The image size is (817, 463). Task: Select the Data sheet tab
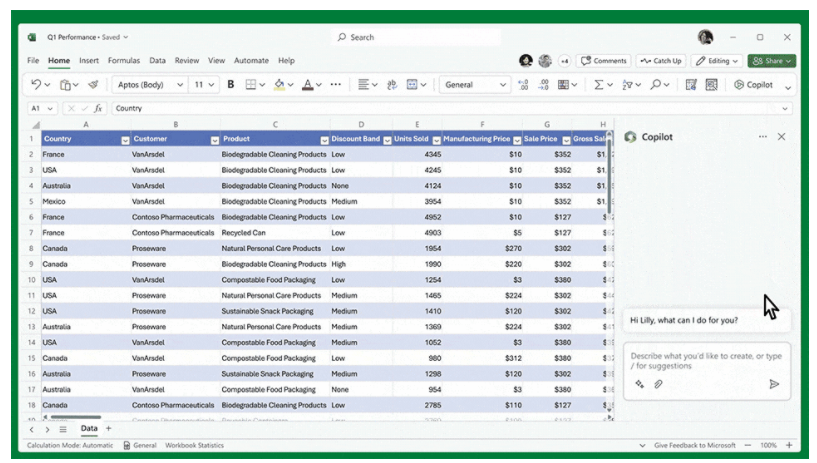coord(89,429)
